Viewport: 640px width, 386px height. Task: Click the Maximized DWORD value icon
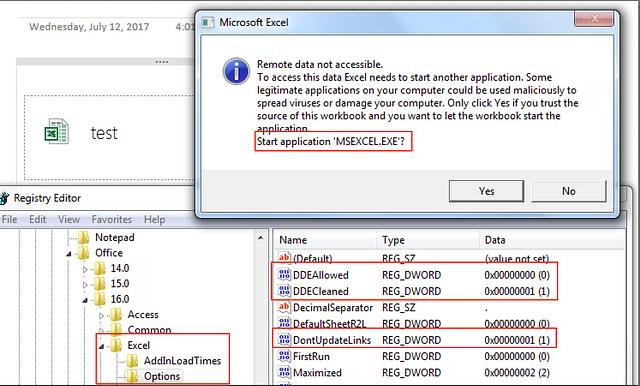click(x=284, y=372)
